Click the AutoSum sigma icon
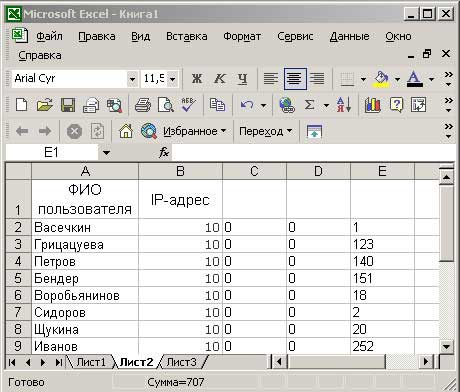460x392 pixels. click(310, 105)
